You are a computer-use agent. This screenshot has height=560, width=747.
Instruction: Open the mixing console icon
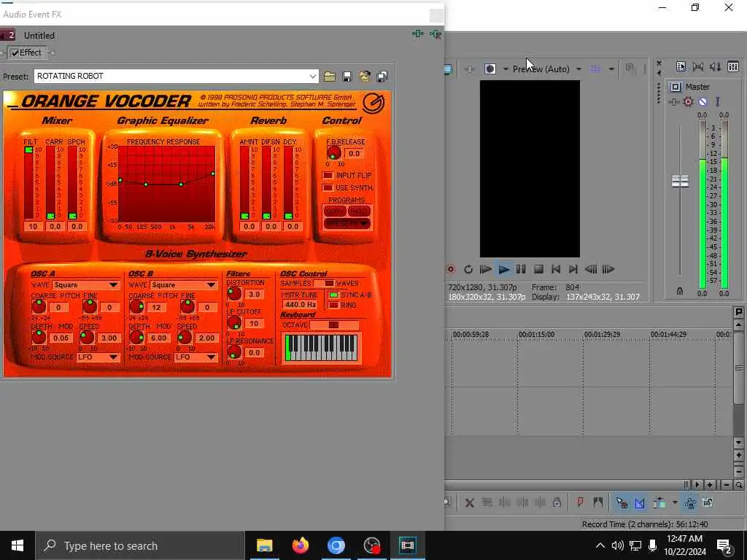733,66
